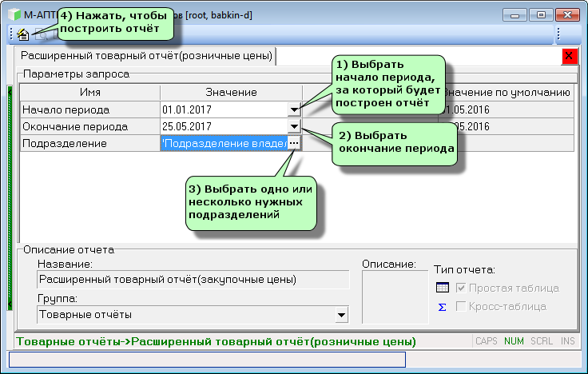Screen dimensions: 588x374
Task: Open the Окончание периода date dropdown
Action: pos(294,126)
